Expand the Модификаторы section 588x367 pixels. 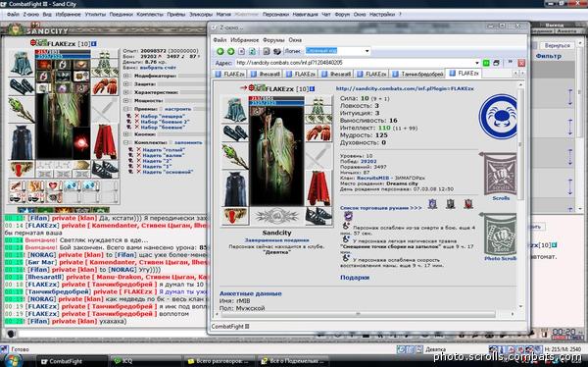tap(126, 76)
